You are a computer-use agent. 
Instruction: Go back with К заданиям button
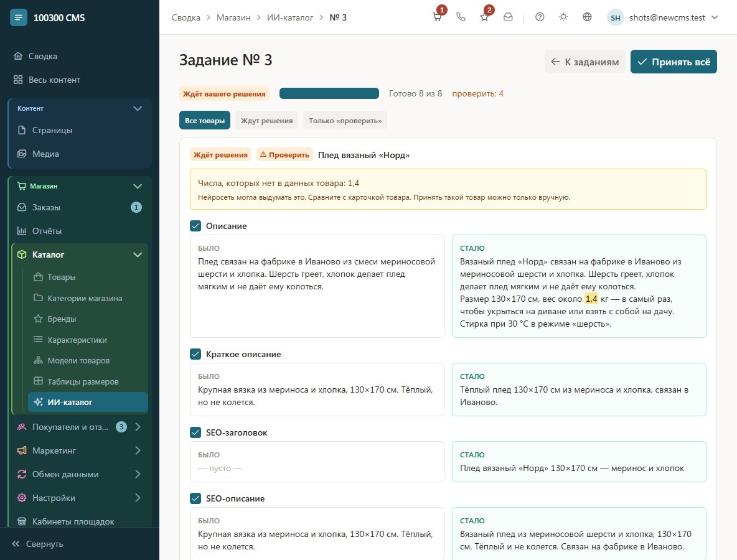click(x=584, y=62)
